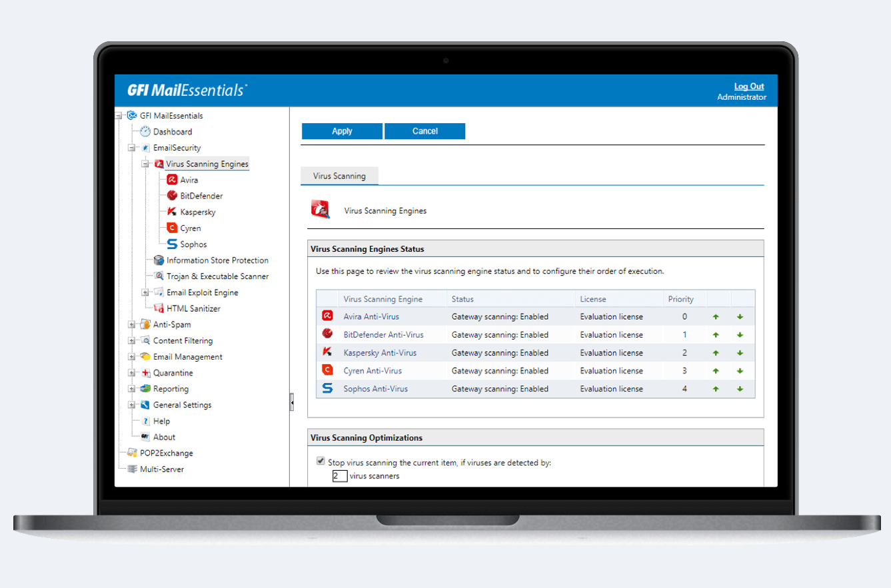Click the Virus Scanning Engines tree icon
The image size is (891, 588).
click(159, 164)
